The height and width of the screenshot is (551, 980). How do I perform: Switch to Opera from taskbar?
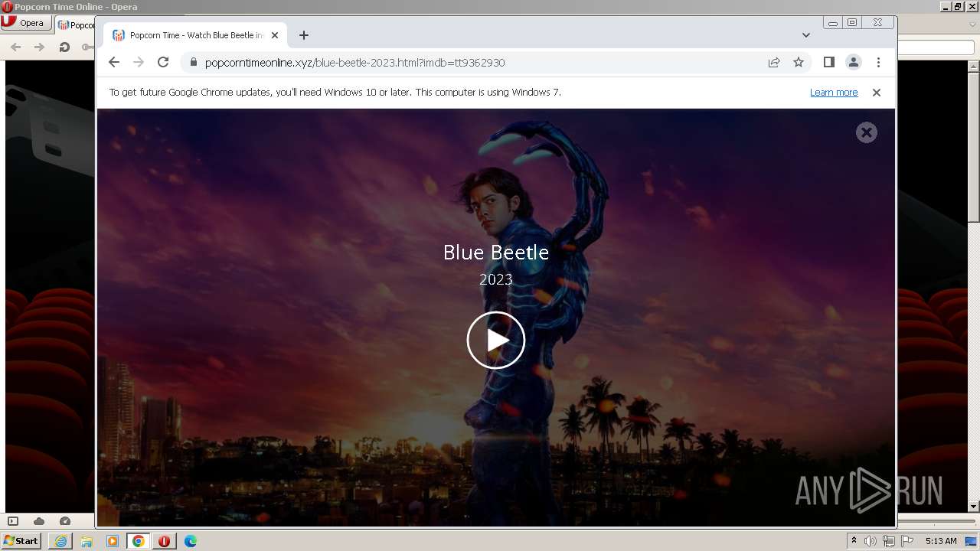coord(164,541)
